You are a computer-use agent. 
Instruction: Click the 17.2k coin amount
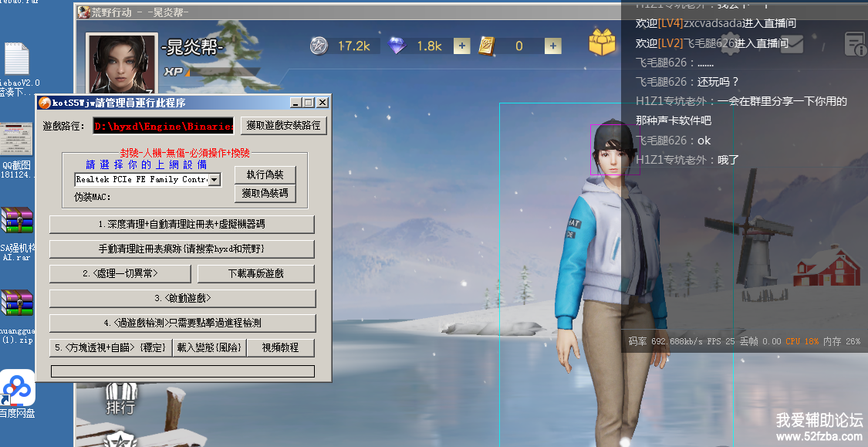pyautogui.click(x=353, y=46)
